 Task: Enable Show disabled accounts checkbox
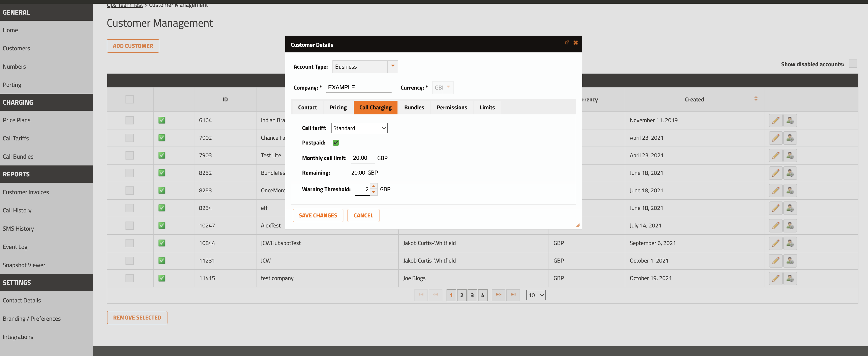point(852,64)
